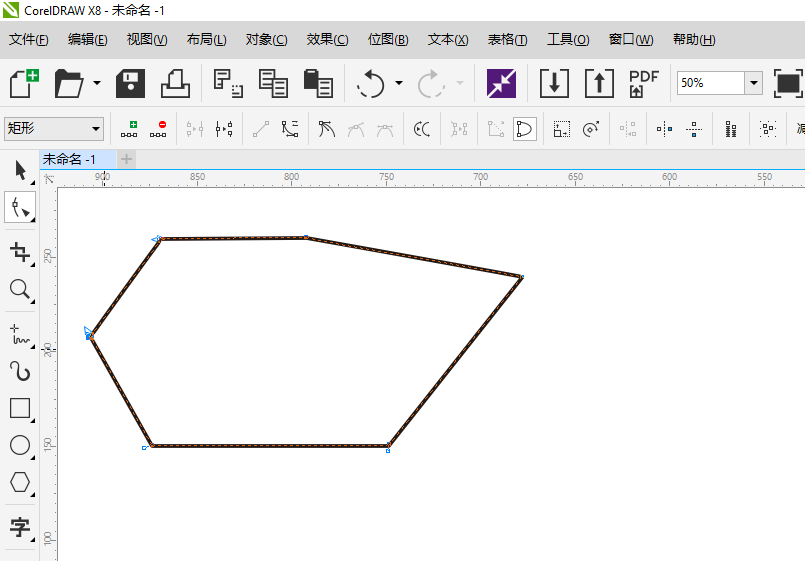This screenshot has height=561, width=805.
Task: Select the Pick tool arrow
Action: (x=20, y=169)
